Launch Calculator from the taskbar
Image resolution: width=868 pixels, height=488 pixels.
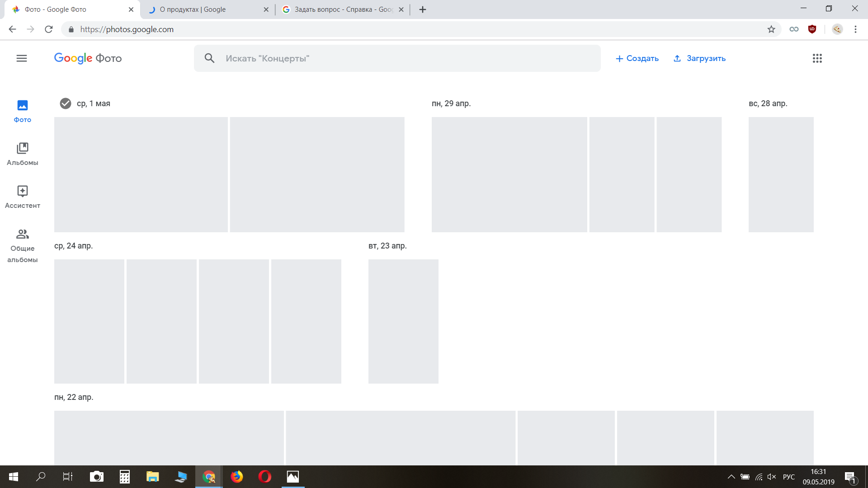[x=125, y=477]
